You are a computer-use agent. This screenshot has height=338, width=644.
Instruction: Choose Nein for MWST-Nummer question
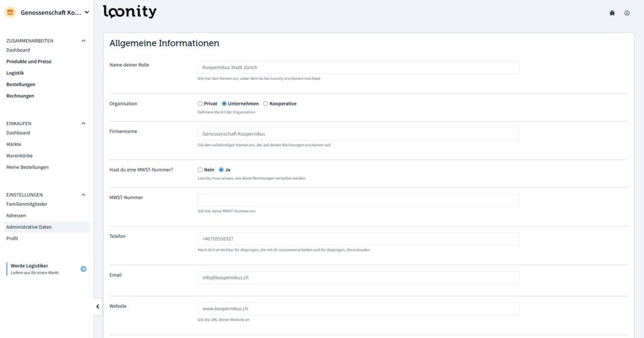(x=200, y=170)
